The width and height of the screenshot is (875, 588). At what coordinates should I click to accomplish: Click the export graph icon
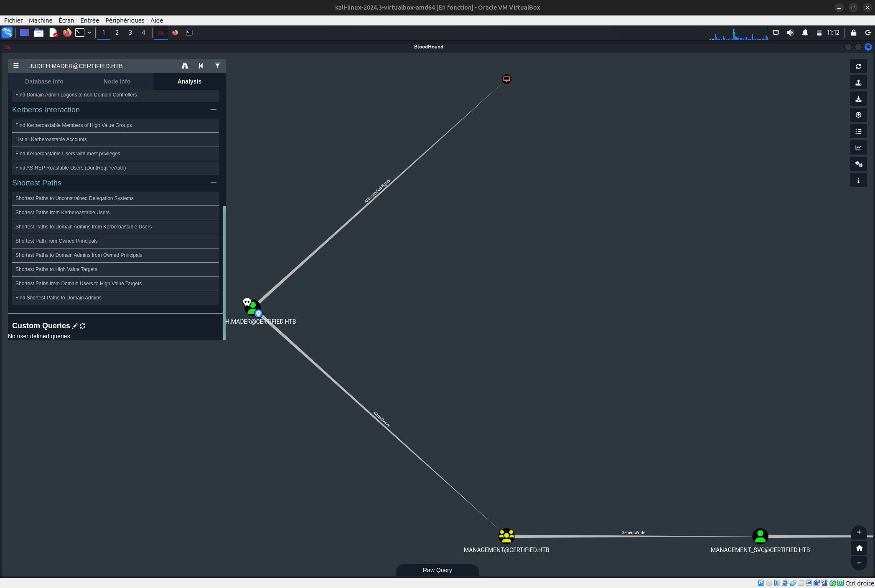(858, 82)
